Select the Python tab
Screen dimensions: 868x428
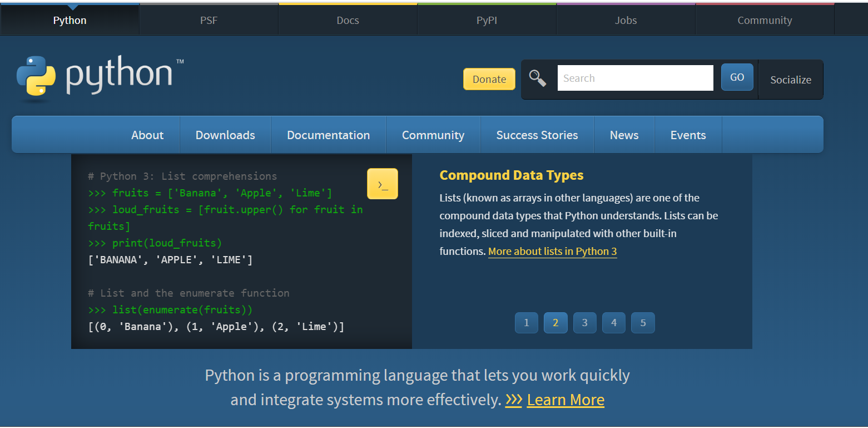pyautogui.click(x=70, y=20)
